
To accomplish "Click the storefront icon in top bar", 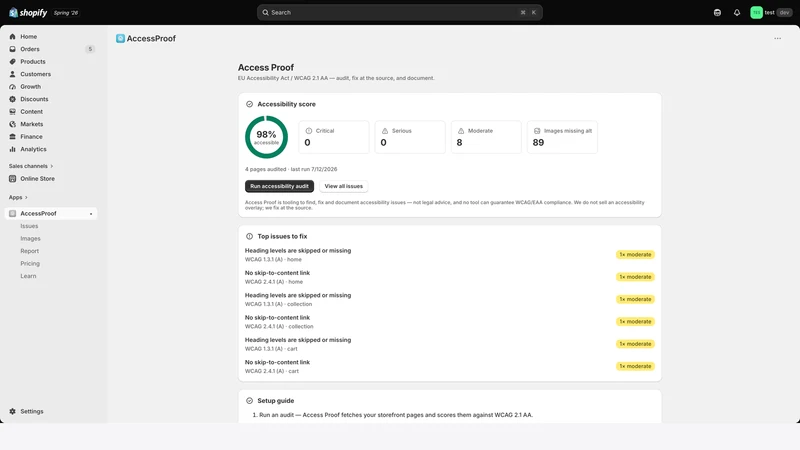I will tap(717, 13).
